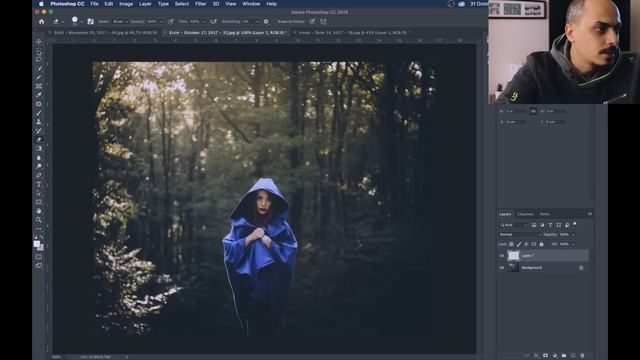
Task: Change screen mode from the toolbar
Action: (x=39, y=266)
